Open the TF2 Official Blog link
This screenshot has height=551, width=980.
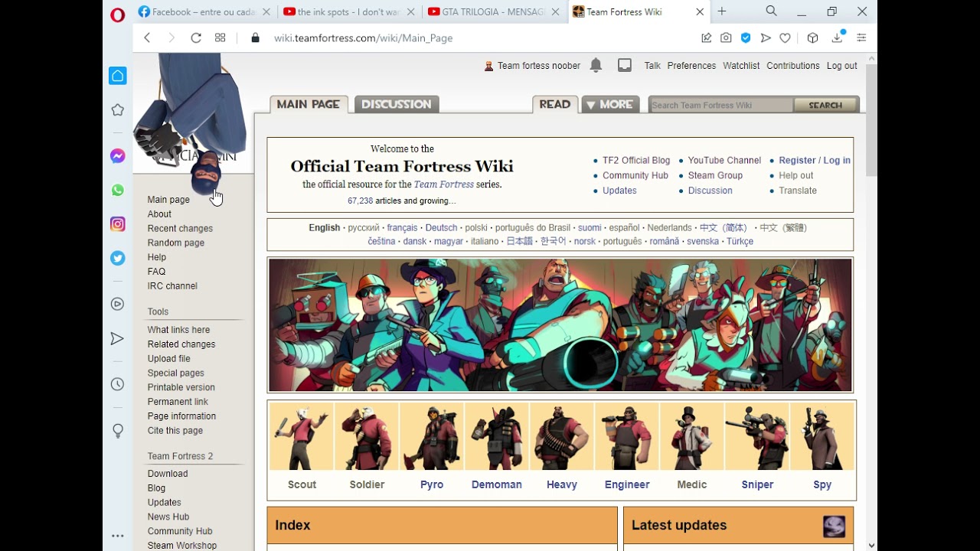click(x=636, y=161)
